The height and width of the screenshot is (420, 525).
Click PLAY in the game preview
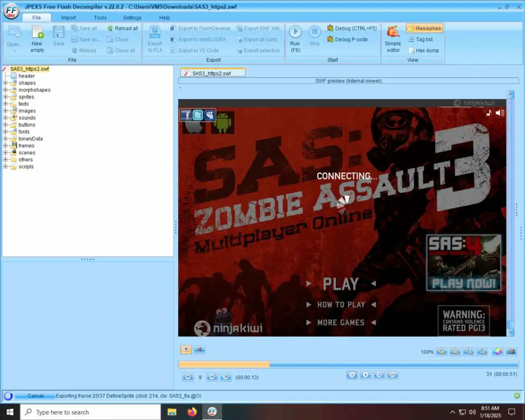point(341,284)
